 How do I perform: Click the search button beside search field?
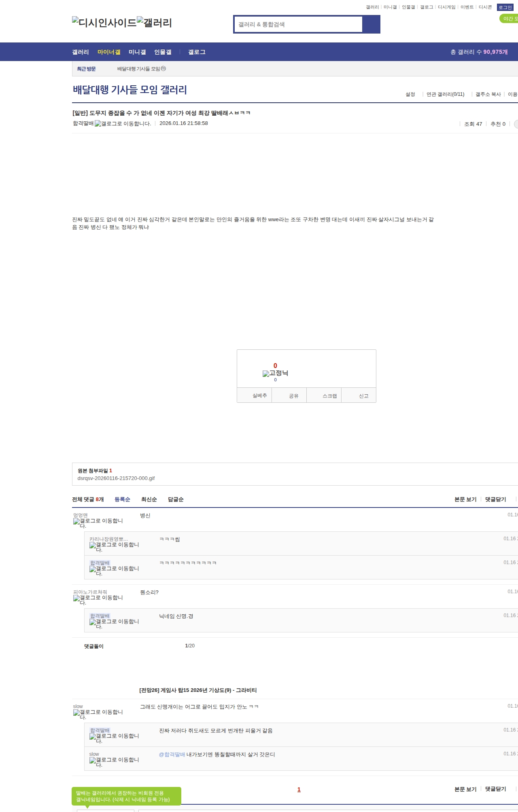tap(371, 24)
